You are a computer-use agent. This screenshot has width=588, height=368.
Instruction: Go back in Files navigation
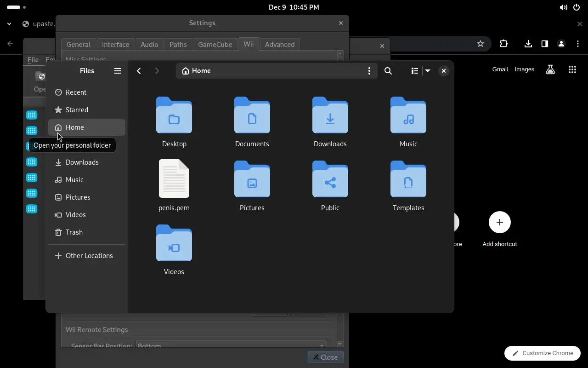(139, 71)
